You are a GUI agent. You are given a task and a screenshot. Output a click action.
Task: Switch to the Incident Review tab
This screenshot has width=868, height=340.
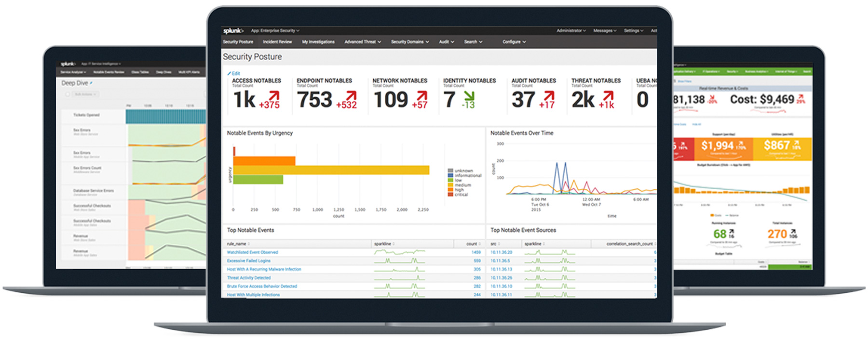[277, 42]
